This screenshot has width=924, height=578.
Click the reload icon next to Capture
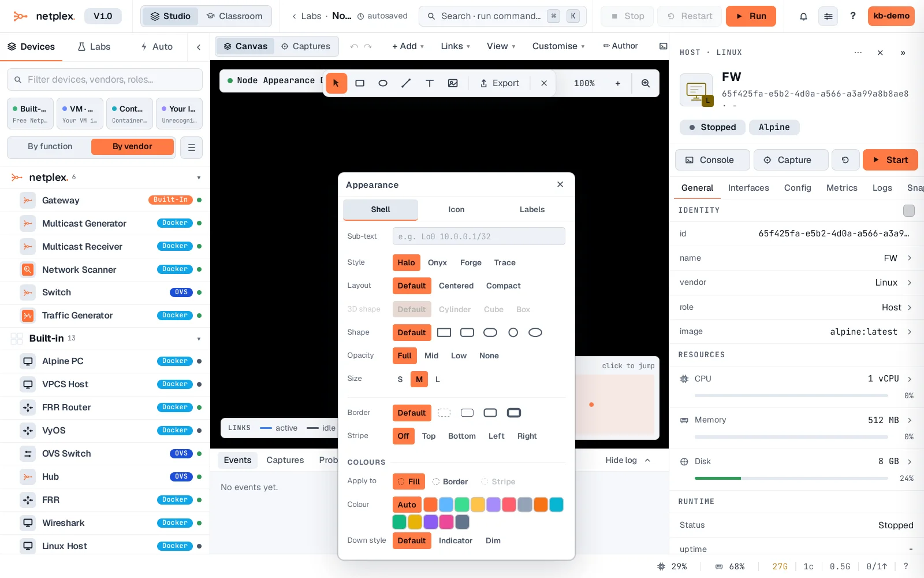845,160
